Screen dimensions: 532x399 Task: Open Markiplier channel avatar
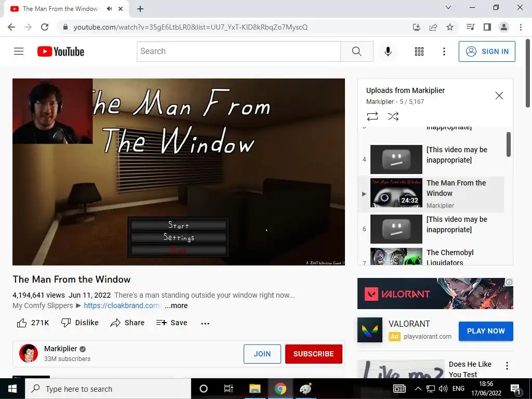pos(29,353)
